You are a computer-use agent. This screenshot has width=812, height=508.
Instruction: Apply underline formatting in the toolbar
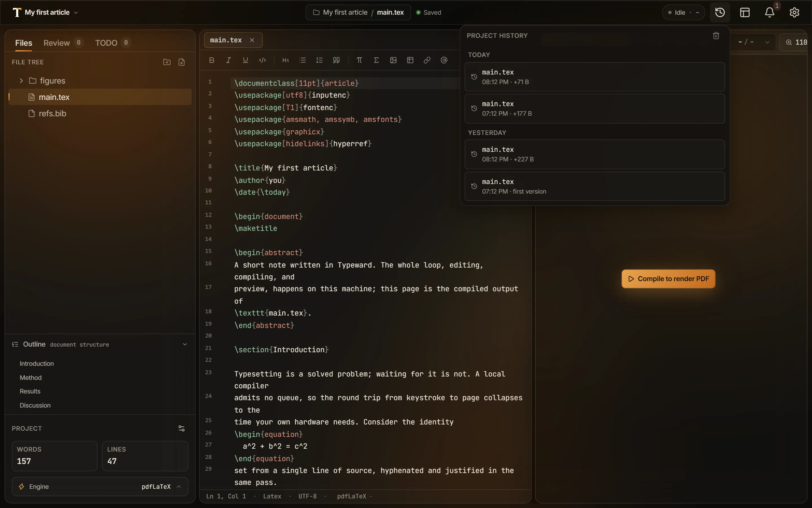(x=245, y=60)
